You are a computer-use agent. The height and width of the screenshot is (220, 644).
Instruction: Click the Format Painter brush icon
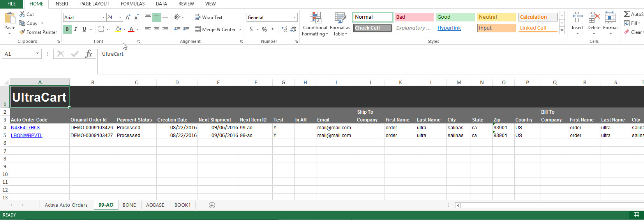(x=22, y=32)
